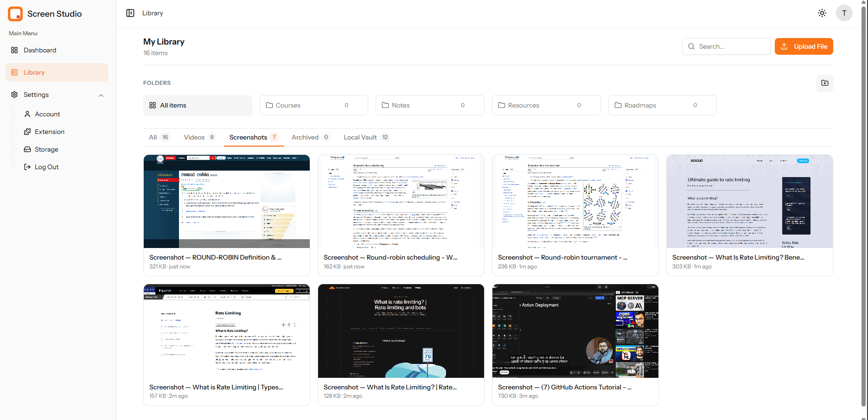Click title 'Screenshot — (7) GitHub Actions Tutorial - ...'
The height and width of the screenshot is (420, 868).
click(565, 387)
